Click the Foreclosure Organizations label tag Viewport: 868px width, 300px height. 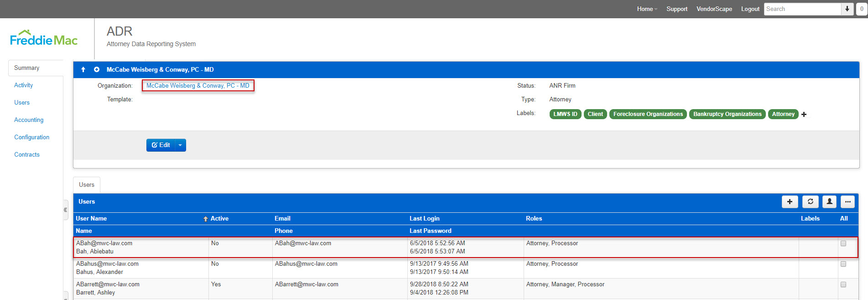pyautogui.click(x=648, y=114)
